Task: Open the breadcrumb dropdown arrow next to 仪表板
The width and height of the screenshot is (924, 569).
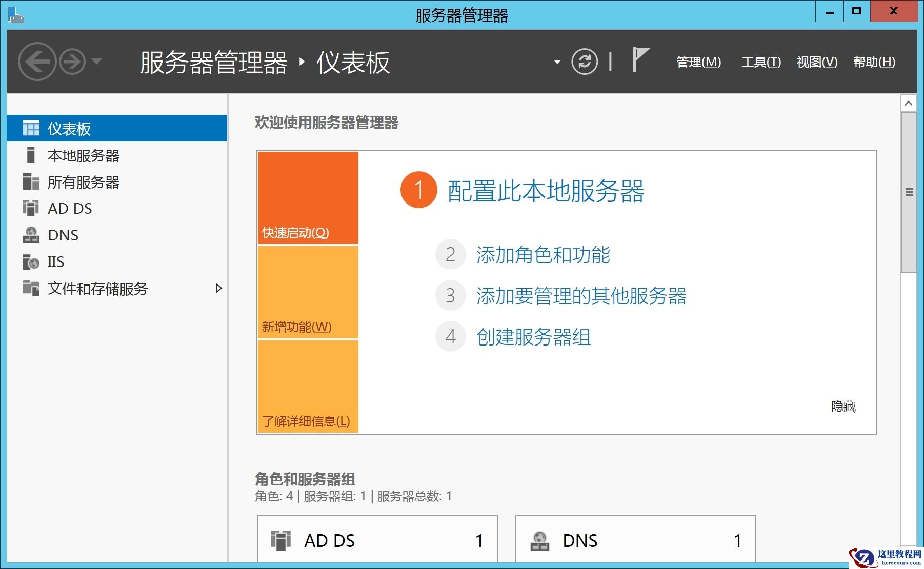Action: [556, 62]
